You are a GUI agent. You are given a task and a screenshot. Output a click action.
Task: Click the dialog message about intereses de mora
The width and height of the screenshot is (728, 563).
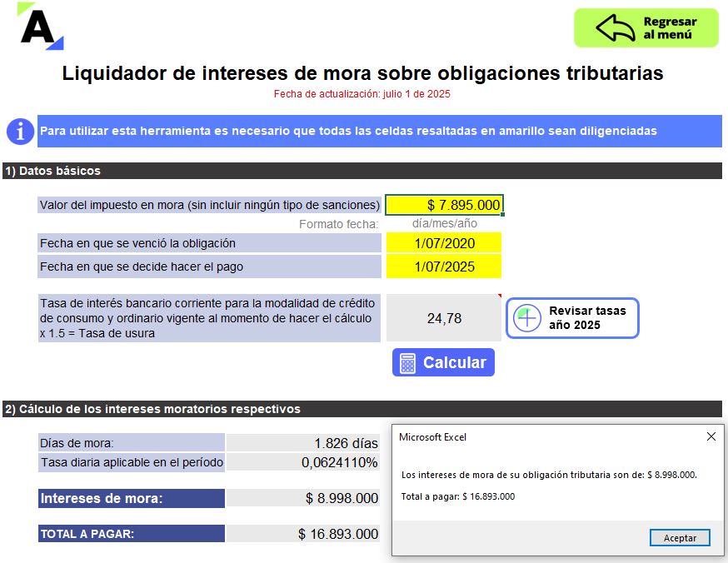coord(549,475)
